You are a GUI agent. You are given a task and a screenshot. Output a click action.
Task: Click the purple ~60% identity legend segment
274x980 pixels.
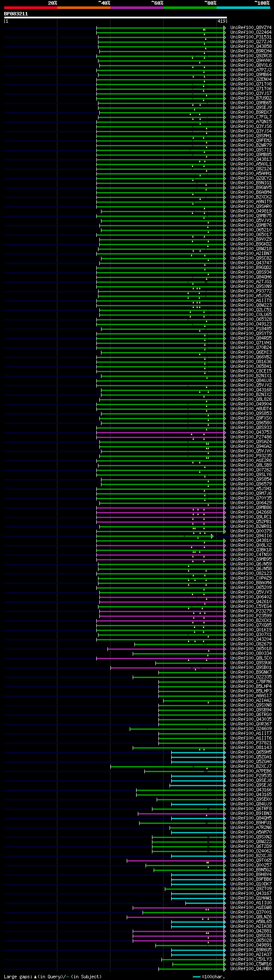coord(137,8)
